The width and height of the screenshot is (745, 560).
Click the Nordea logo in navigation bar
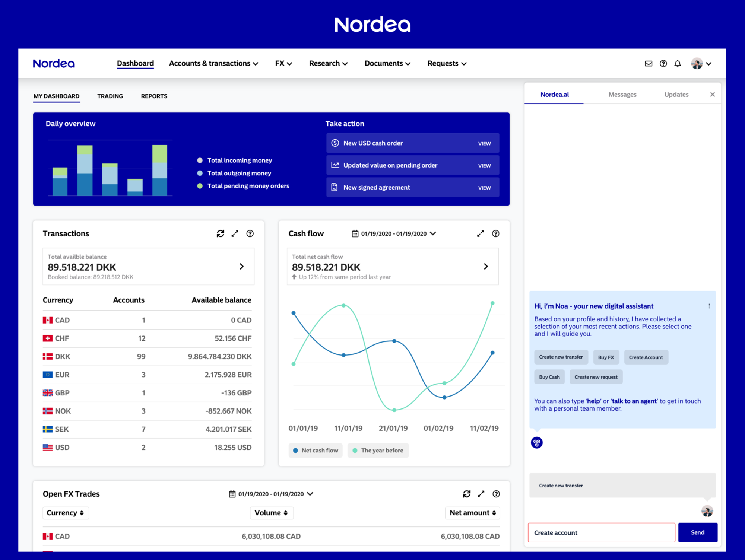(54, 64)
